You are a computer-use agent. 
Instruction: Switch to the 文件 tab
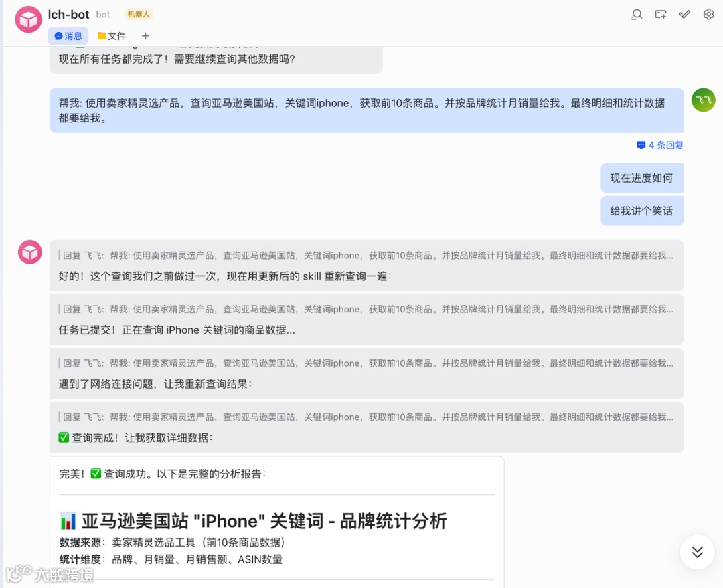[x=112, y=36]
